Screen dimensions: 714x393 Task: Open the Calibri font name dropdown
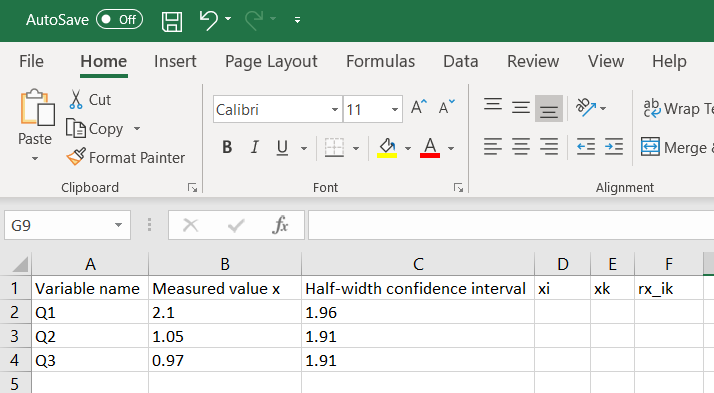335,109
